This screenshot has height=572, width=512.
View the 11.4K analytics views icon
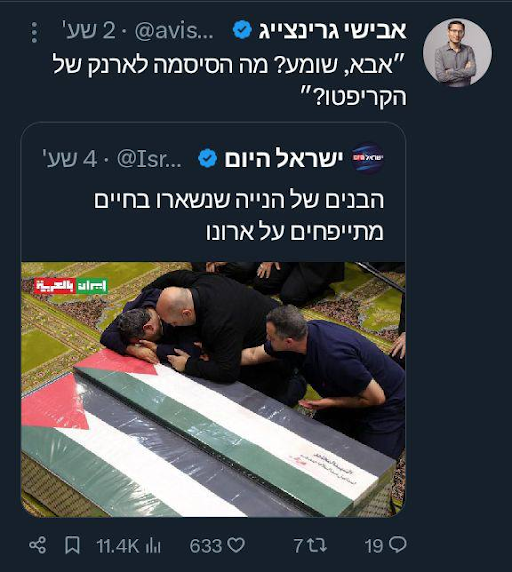coord(153,546)
